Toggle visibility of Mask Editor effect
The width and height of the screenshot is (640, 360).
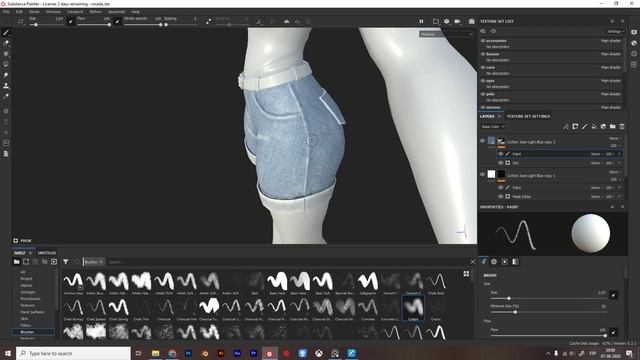pyautogui.click(x=500, y=196)
